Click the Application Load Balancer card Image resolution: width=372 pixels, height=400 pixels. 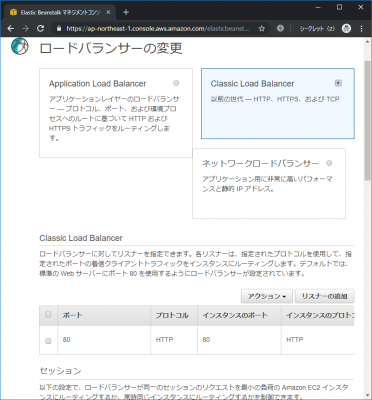116,113
